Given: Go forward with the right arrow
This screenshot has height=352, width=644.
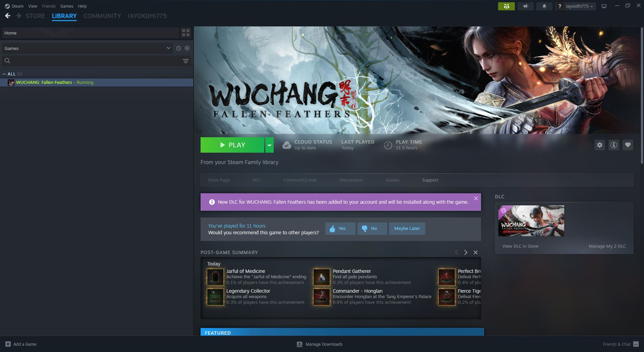Looking at the screenshot, I should pyautogui.click(x=19, y=16).
